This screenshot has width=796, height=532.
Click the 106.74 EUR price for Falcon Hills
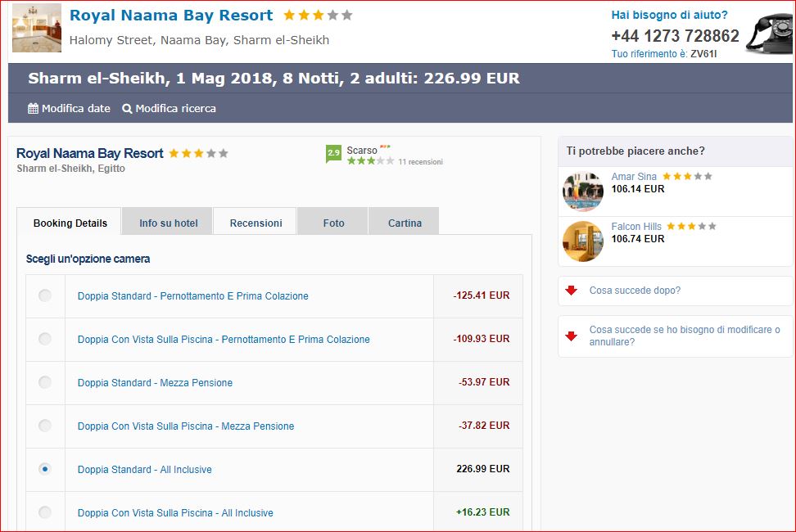tap(638, 238)
